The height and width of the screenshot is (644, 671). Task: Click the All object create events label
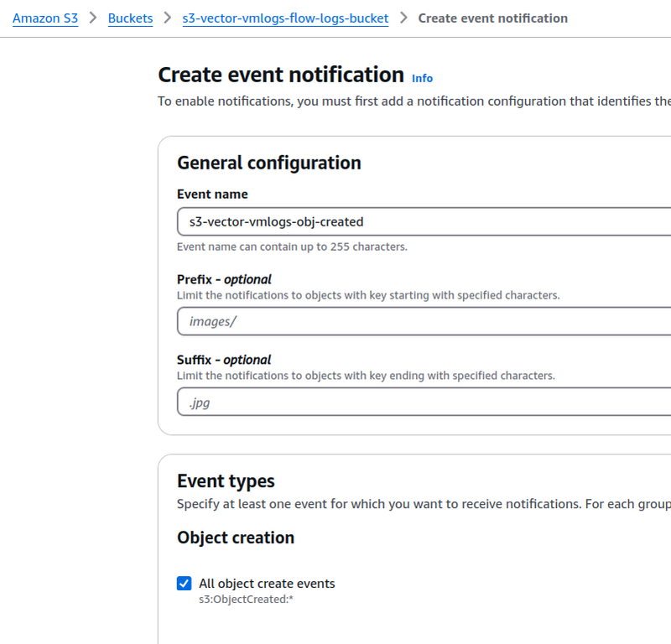click(x=267, y=584)
